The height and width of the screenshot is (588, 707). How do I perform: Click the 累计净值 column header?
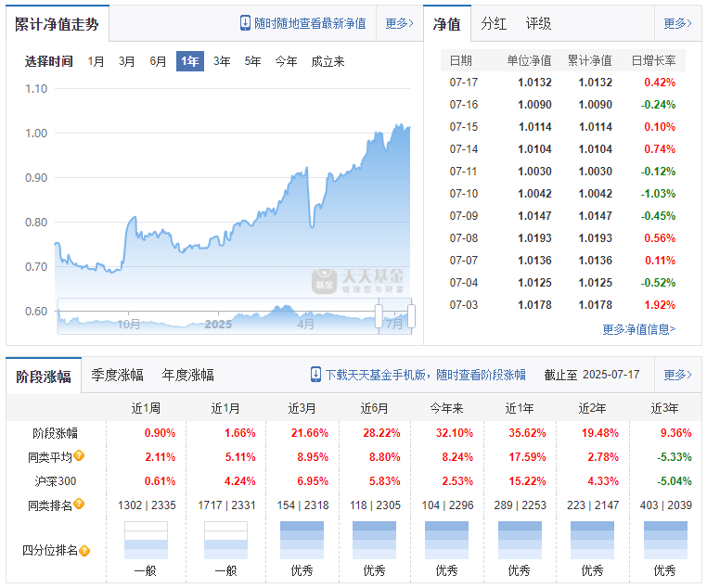pos(590,60)
